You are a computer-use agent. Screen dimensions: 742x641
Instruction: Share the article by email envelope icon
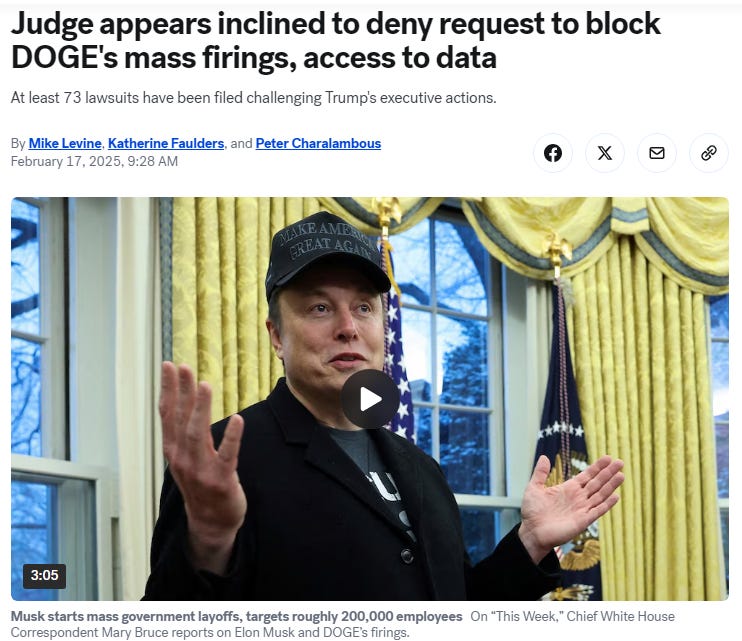coord(657,153)
